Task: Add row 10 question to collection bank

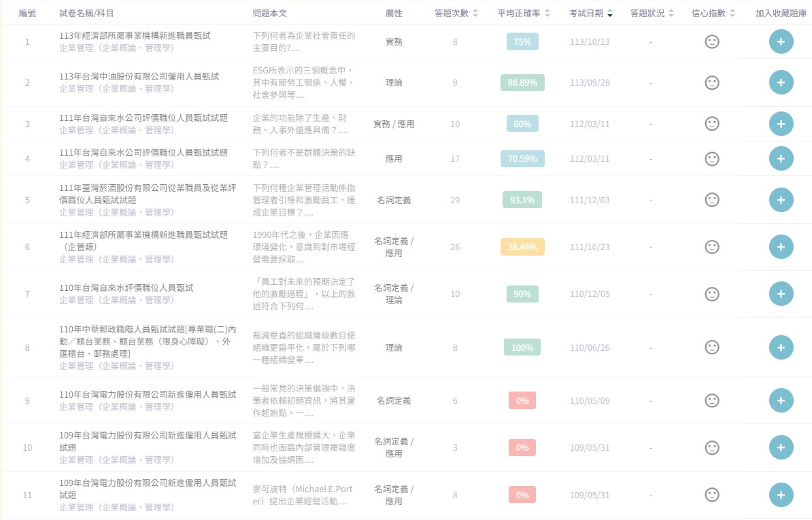Action: pyautogui.click(x=781, y=447)
